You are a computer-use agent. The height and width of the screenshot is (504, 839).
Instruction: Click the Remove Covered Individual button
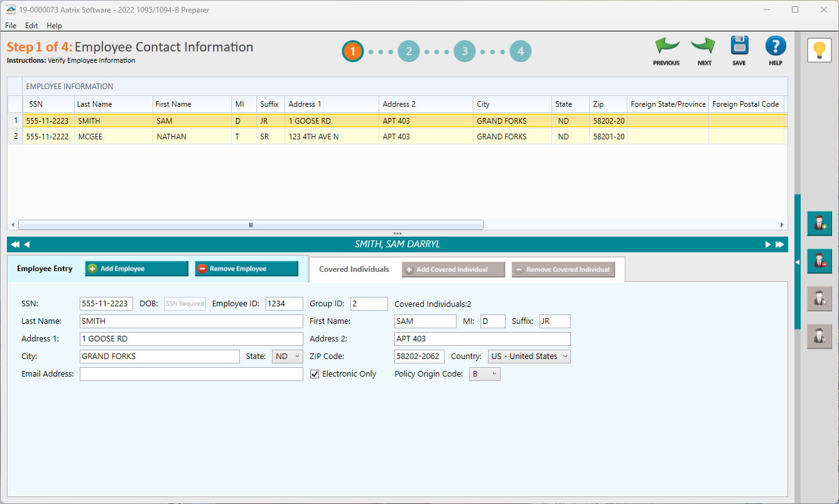[563, 269]
